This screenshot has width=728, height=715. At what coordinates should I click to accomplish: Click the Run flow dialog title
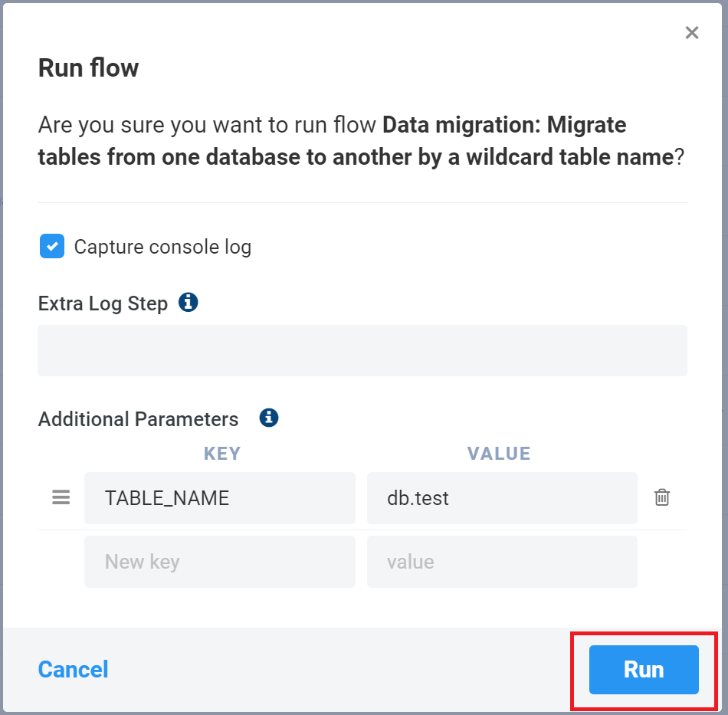[x=88, y=67]
